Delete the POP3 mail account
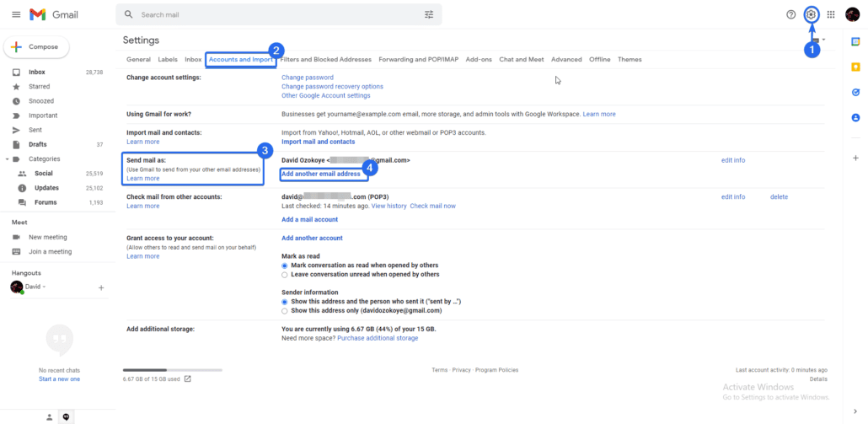The height and width of the screenshot is (424, 868). coord(779,197)
